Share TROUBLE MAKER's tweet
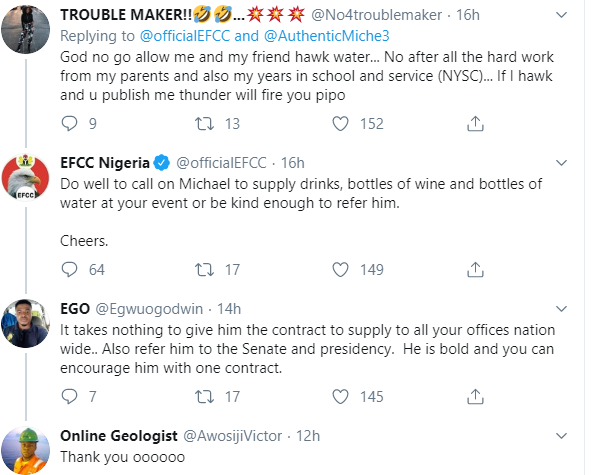The height and width of the screenshot is (475, 600). click(x=474, y=124)
